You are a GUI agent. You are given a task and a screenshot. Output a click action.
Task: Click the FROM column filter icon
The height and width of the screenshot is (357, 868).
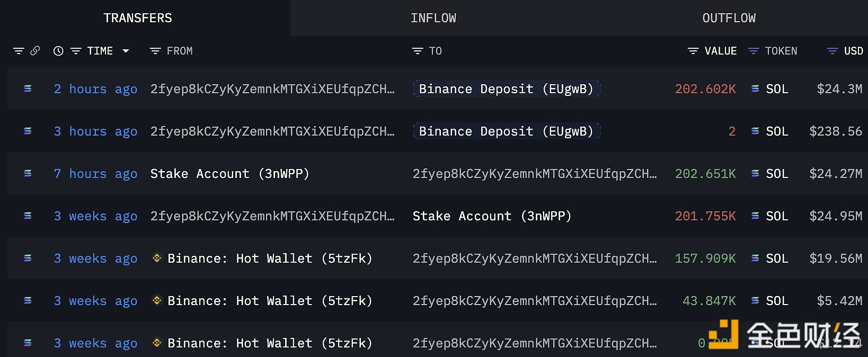155,51
